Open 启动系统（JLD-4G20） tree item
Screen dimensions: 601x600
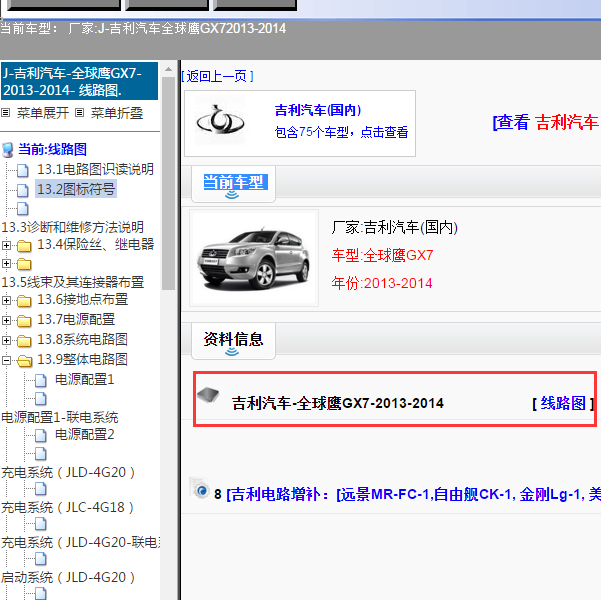(68, 577)
